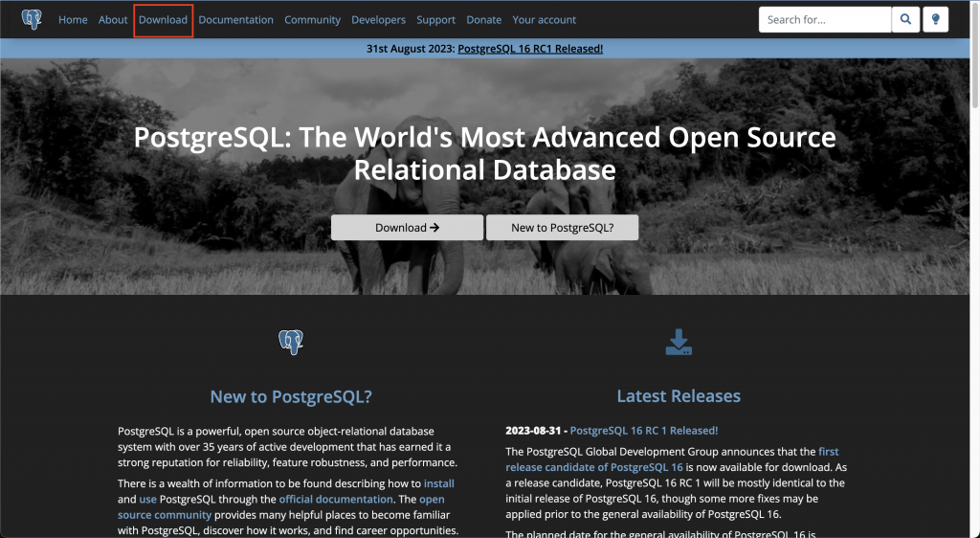980x538 pixels.
Task: Click the hero Download arrow button
Action: tap(407, 228)
